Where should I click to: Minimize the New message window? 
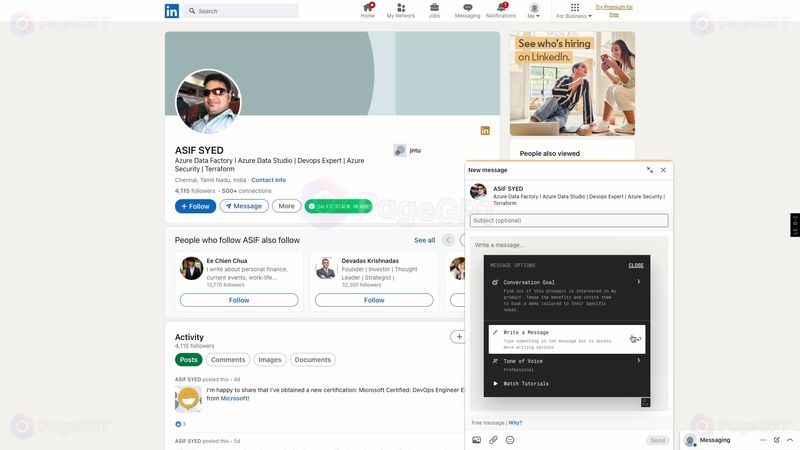(x=649, y=170)
